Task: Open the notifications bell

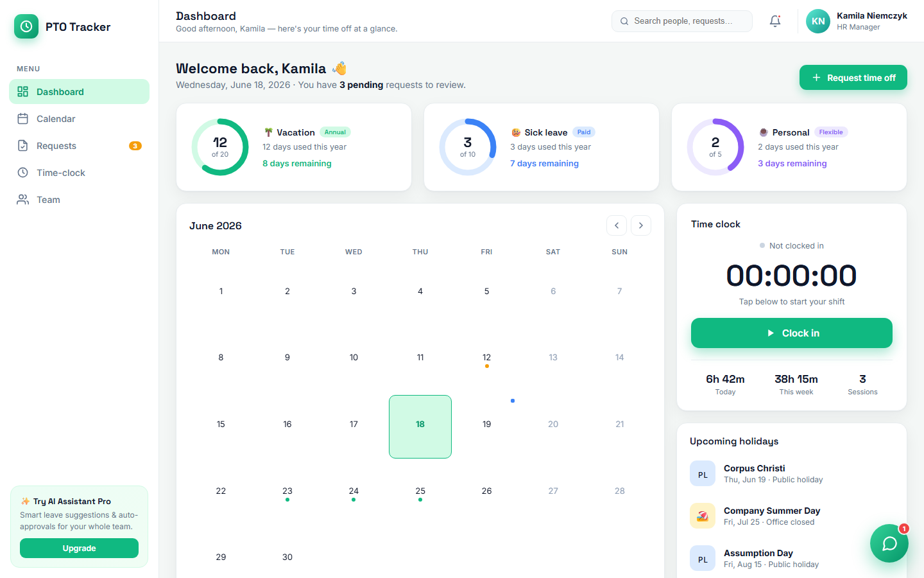Action: click(775, 21)
